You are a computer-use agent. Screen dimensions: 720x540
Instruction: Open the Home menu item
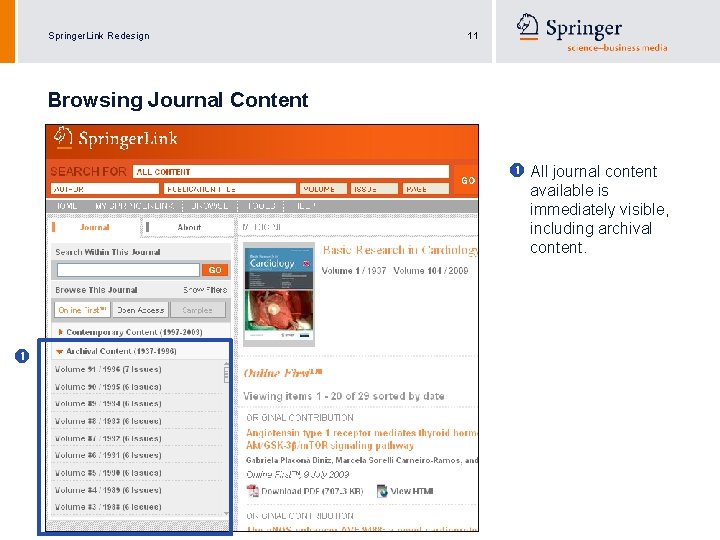point(67,206)
